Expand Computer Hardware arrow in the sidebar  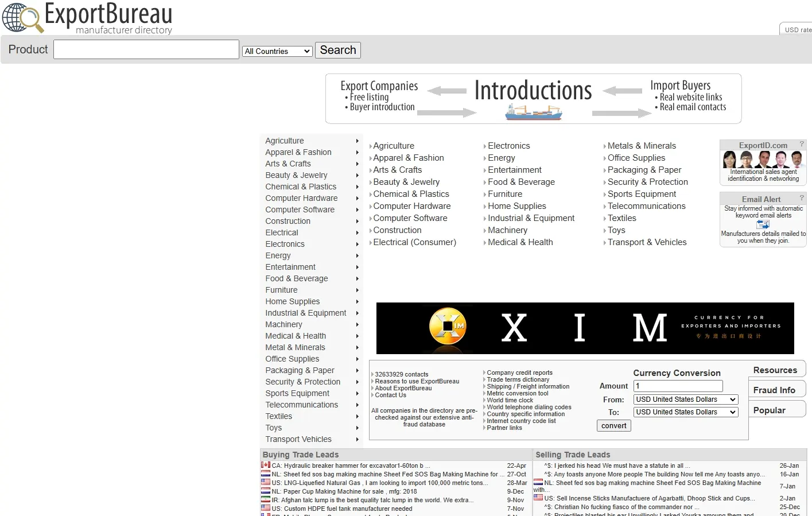[357, 199]
